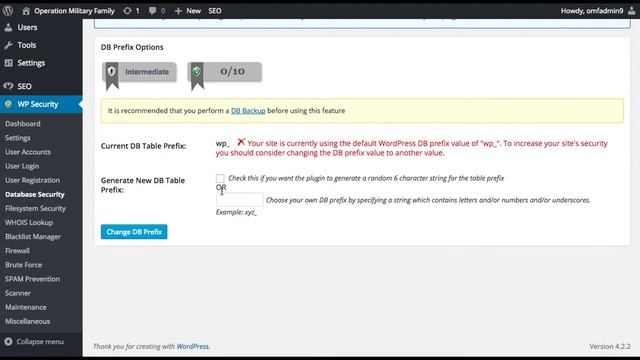Click the Users sidebar icon
This screenshot has width=640, height=360.
pos(9,27)
